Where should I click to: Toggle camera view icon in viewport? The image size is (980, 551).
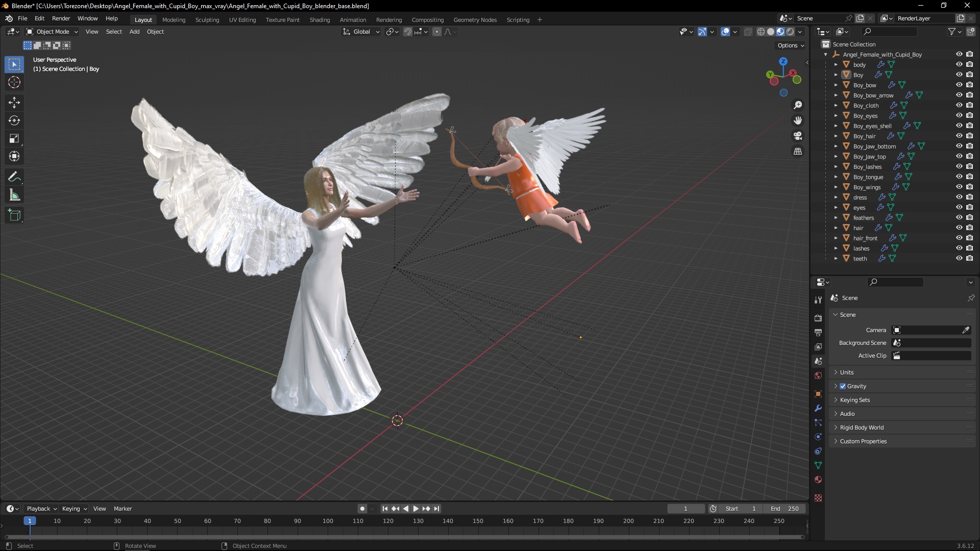(x=798, y=136)
